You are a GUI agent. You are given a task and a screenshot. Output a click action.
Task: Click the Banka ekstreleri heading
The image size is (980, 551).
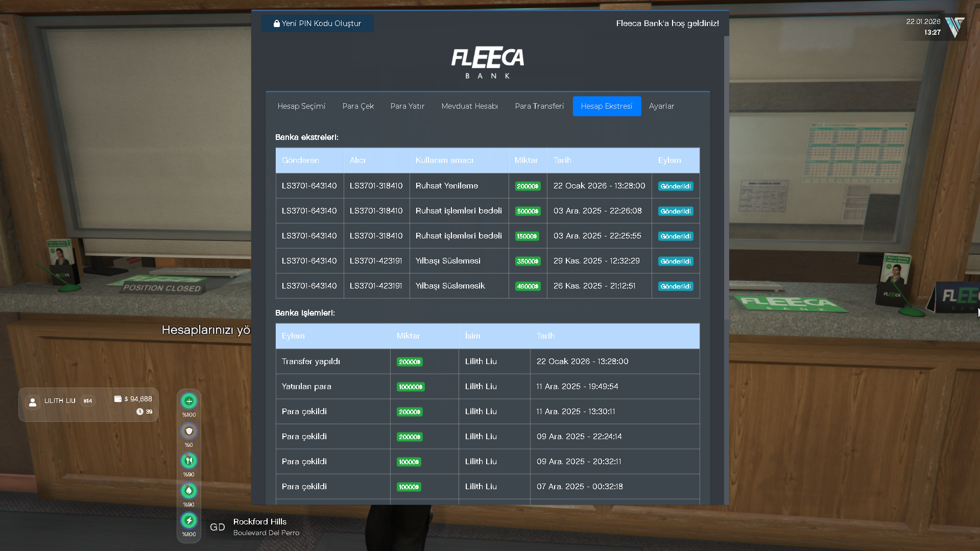click(x=306, y=137)
